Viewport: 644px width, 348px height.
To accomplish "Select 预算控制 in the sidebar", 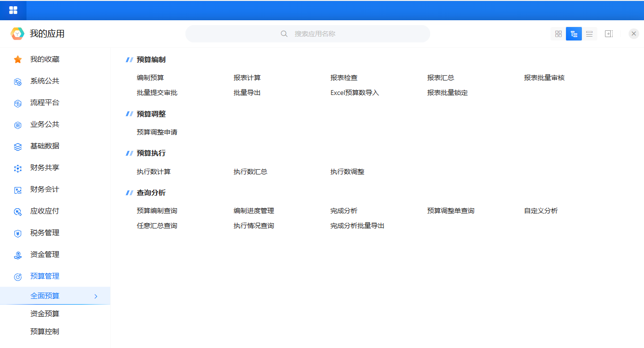I will coord(45,332).
